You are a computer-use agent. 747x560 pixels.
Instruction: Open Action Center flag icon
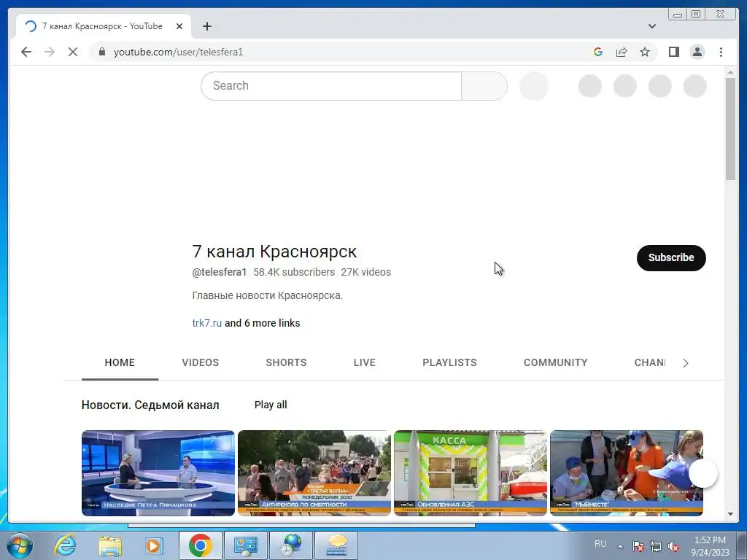[x=638, y=546]
